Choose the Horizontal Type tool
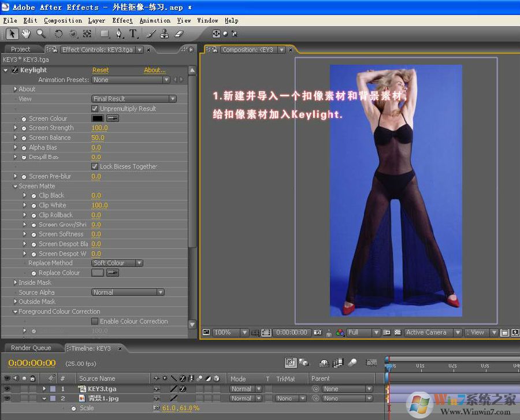520x420 pixels. click(x=133, y=34)
